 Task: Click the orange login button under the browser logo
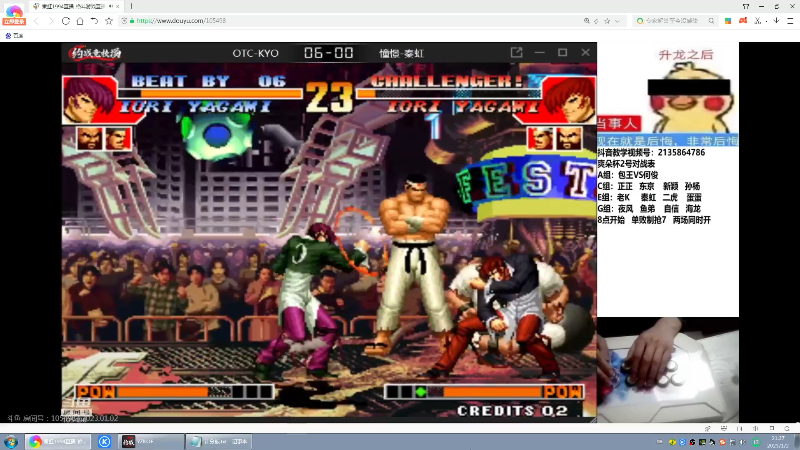point(14,22)
